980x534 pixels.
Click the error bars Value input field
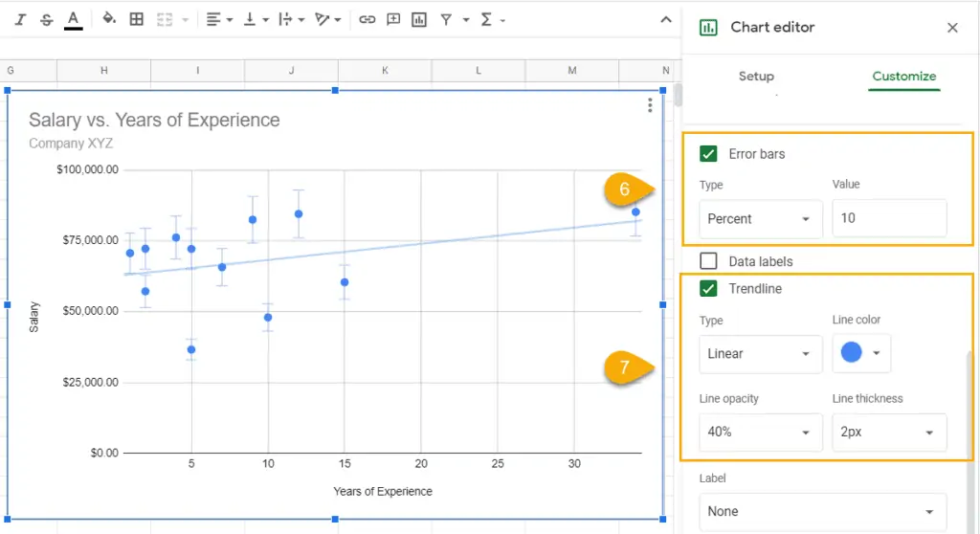pos(889,219)
